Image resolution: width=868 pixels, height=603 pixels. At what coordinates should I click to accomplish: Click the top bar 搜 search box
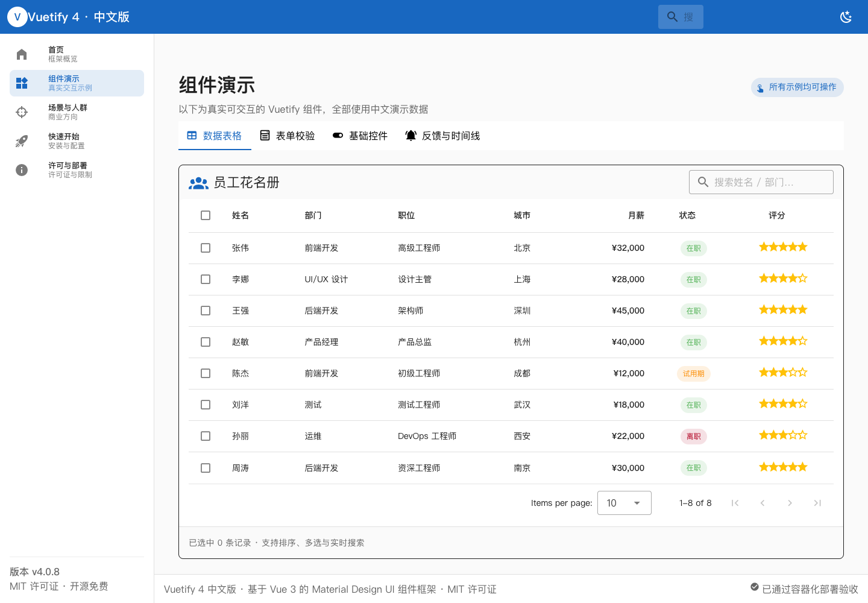tap(681, 17)
